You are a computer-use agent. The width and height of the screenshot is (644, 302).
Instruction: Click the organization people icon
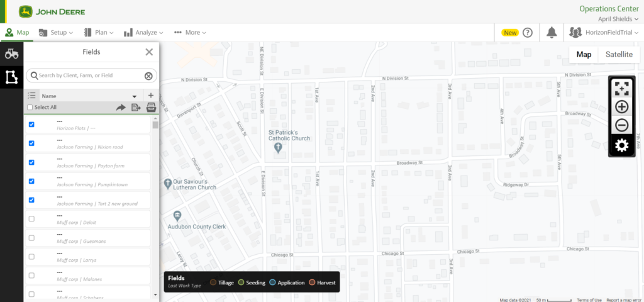point(575,33)
